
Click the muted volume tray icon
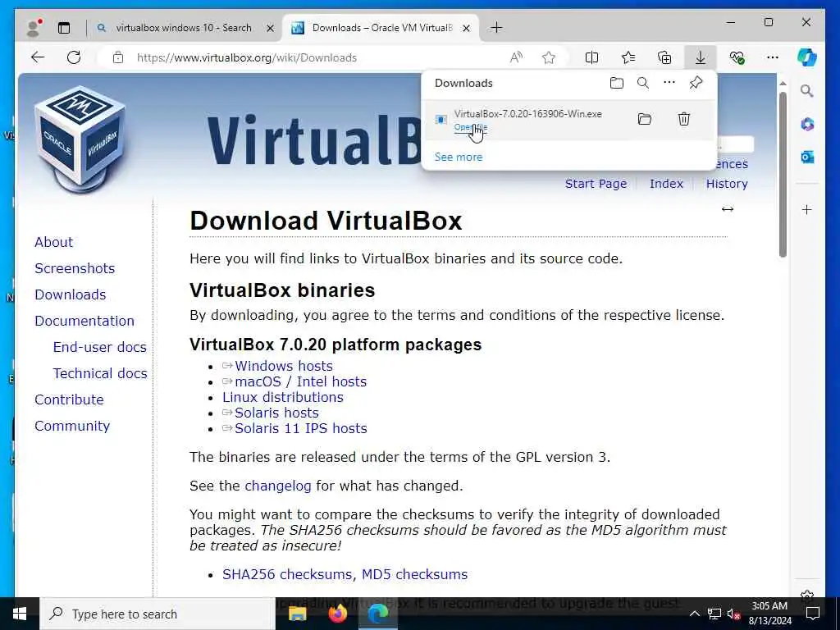pyautogui.click(x=733, y=614)
